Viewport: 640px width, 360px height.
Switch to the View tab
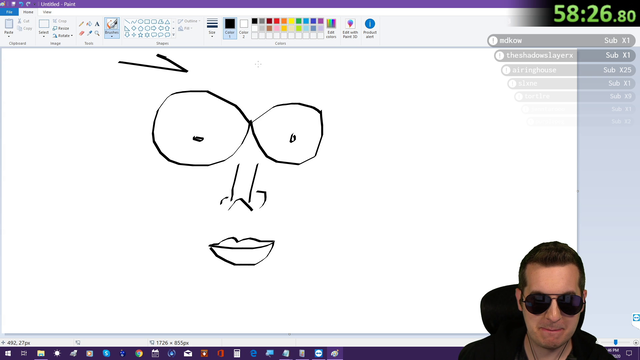[x=47, y=12]
